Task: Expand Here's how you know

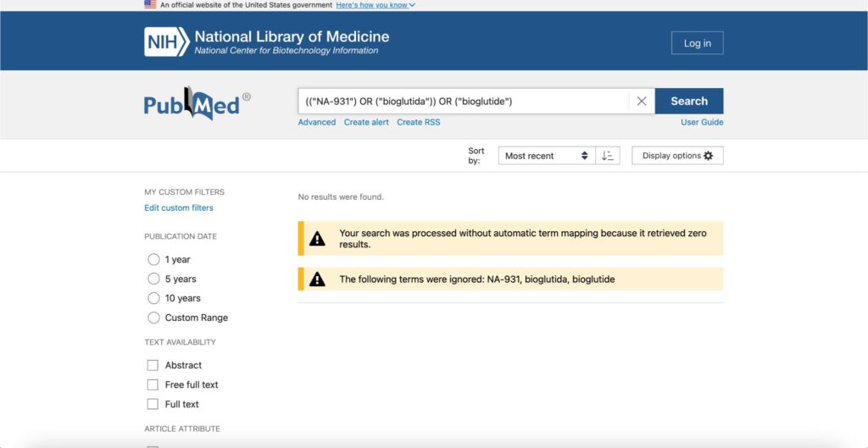Action: pyautogui.click(x=376, y=5)
